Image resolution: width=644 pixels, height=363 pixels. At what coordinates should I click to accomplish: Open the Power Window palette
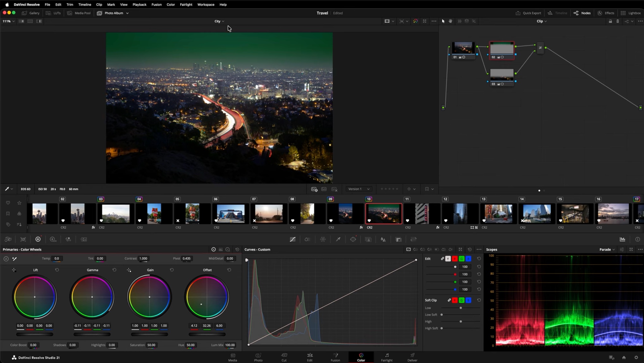tap(353, 239)
